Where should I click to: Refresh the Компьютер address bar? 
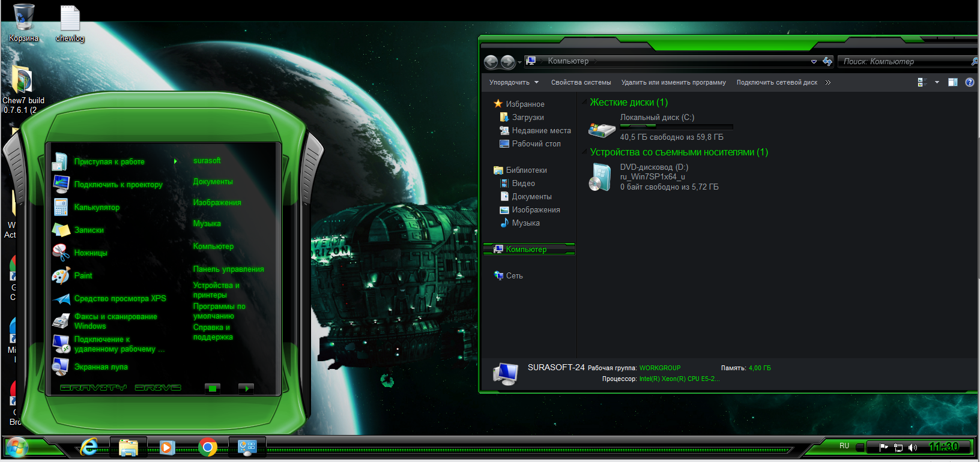827,62
